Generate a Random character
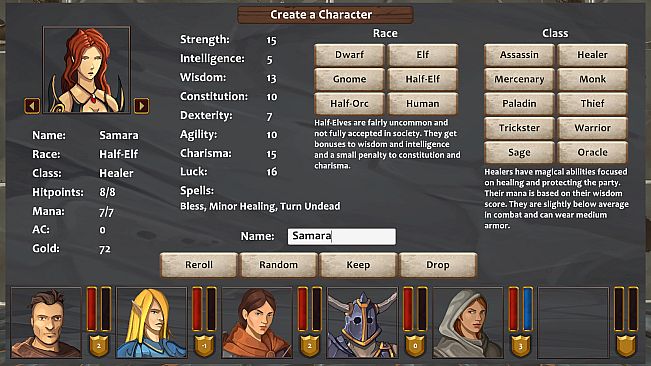 (x=279, y=265)
